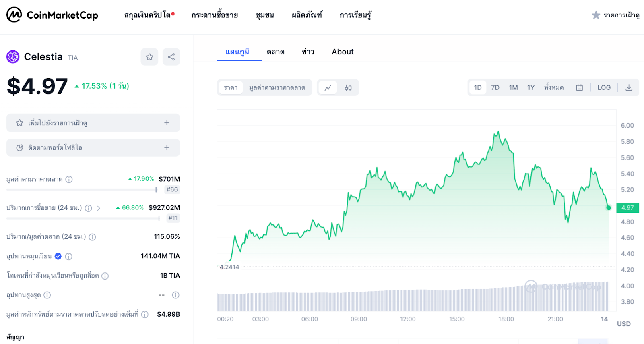Switch to candlestick chart icon

(x=348, y=88)
